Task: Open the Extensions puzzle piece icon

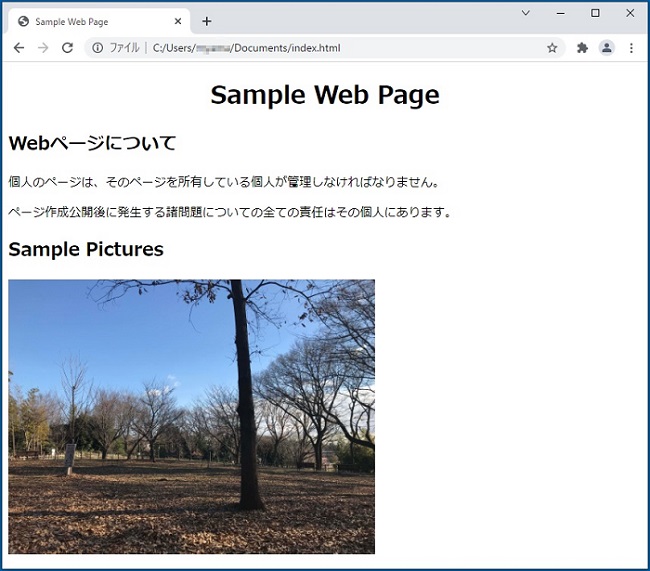Action: [x=582, y=48]
